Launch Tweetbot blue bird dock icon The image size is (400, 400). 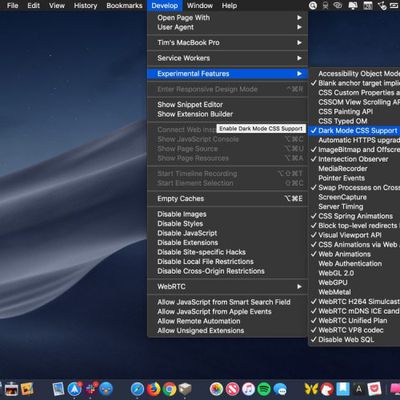(x=106, y=389)
